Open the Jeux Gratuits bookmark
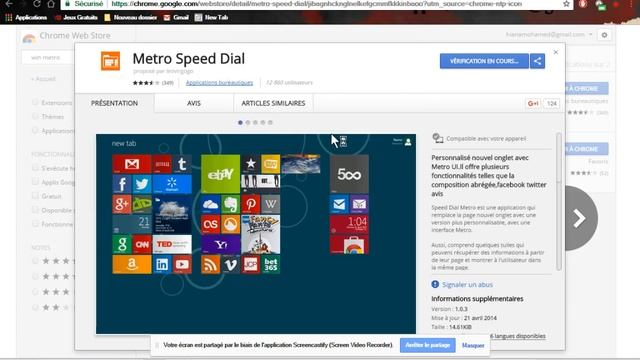640x360 pixels. [x=76, y=18]
